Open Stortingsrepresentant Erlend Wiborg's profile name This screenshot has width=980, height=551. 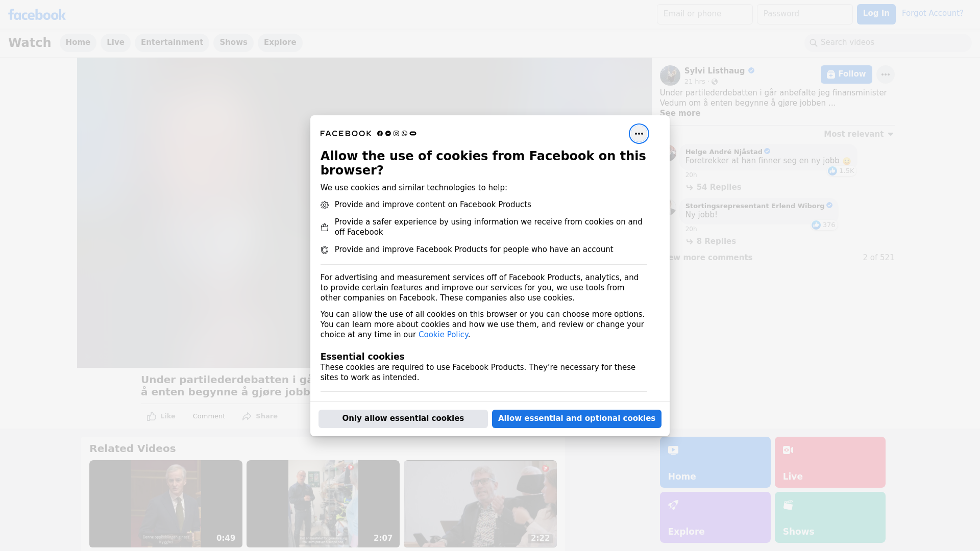pyautogui.click(x=754, y=206)
